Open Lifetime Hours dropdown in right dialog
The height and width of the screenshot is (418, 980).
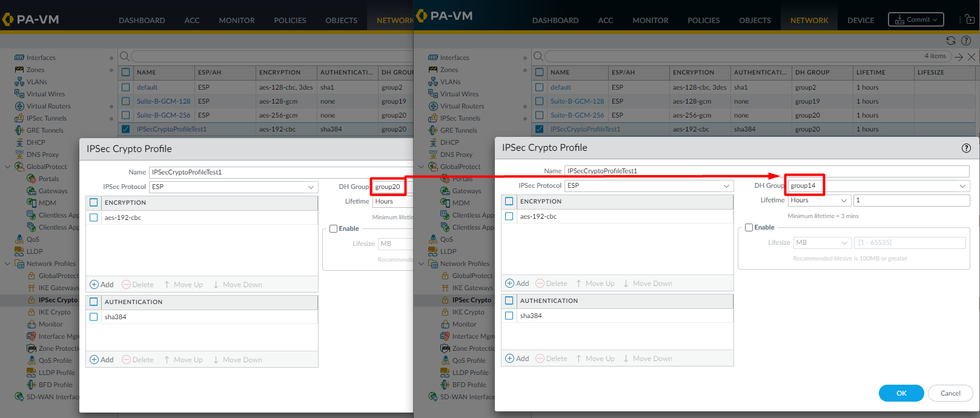coord(844,201)
